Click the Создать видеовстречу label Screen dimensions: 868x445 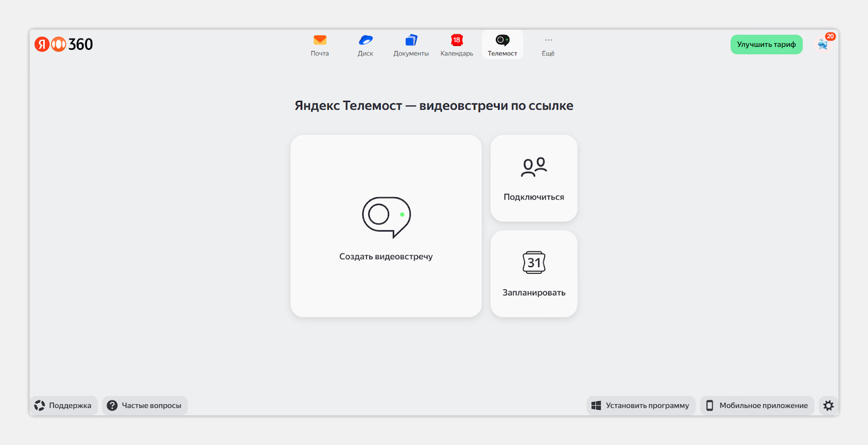point(386,256)
